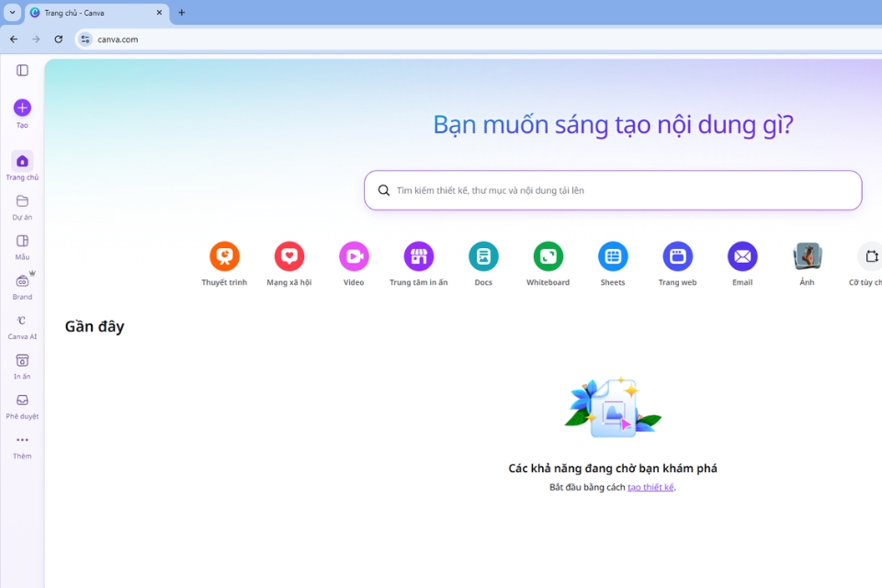Image resolution: width=882 pixels, height=588 pixels.
Task: Expand Thêm options in the sidebar
Action: point(21,444)
